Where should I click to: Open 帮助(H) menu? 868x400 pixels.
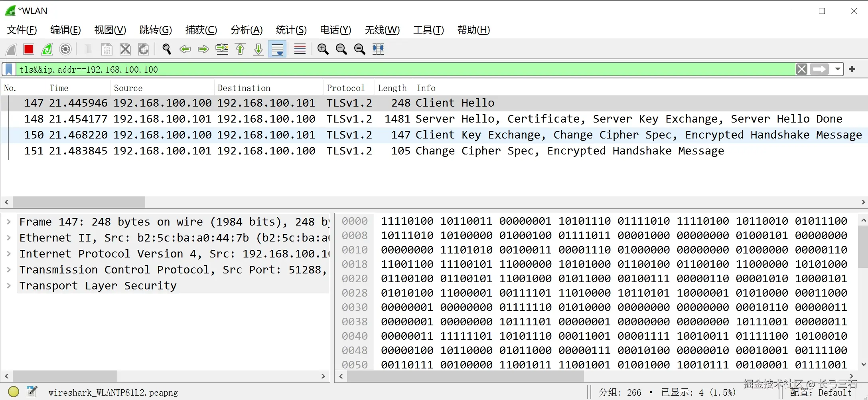point(473,30)
